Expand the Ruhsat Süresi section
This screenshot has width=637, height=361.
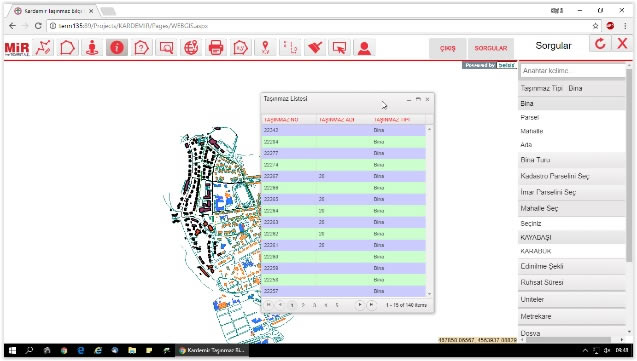[x=572, y=282]
